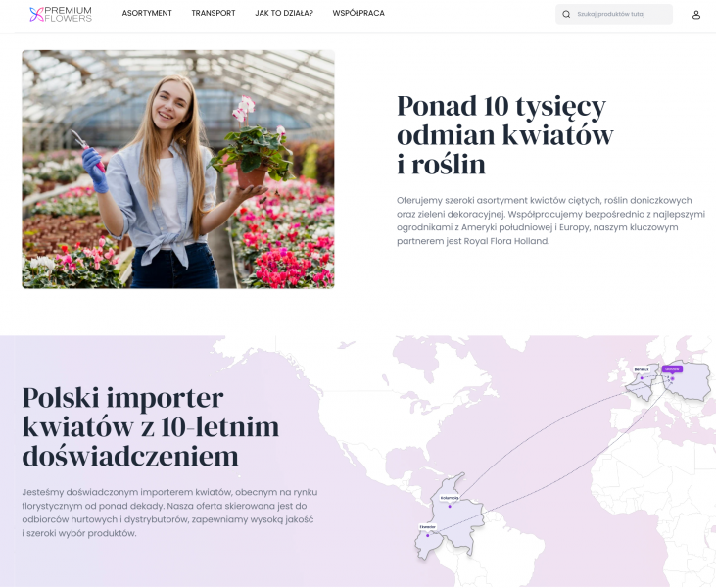
Task: Focus the product search field
Action: point(614,14)
